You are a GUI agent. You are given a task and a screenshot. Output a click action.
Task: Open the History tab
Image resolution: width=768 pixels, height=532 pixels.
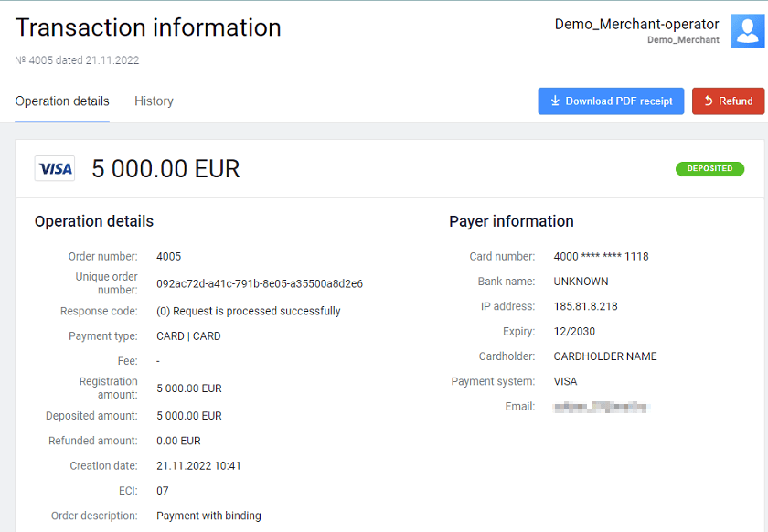point(154,101)
